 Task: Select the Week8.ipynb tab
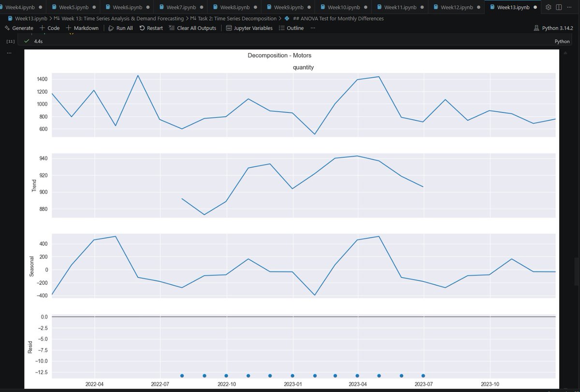pos(235,7)
